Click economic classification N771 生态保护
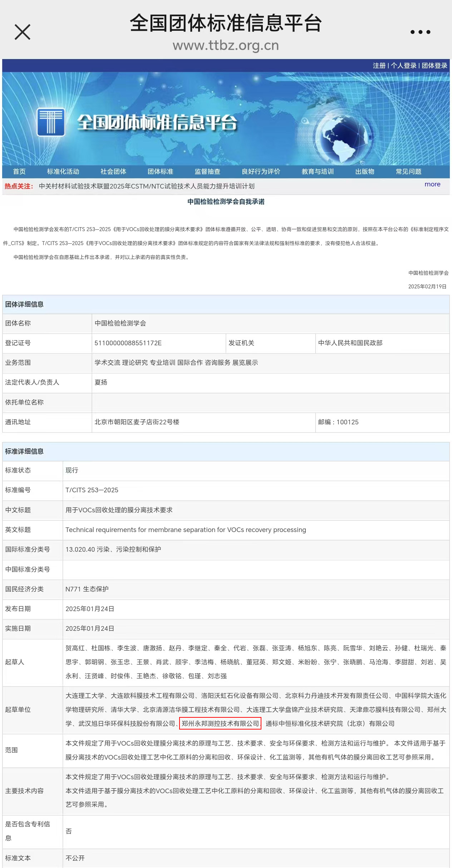Screen dimensions: 452x868 pos(87,589)
